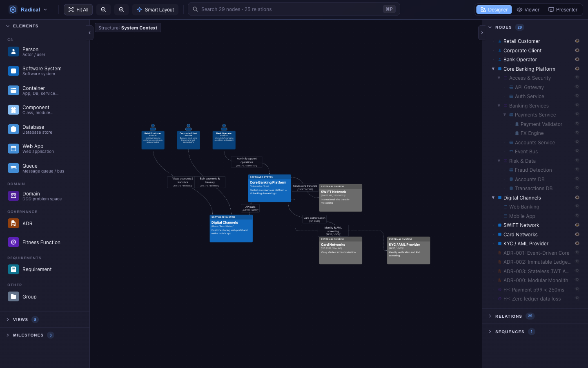Select the Fitness Function element icon
The height and width of the screenshot is (368, 588).
point(13,242)
